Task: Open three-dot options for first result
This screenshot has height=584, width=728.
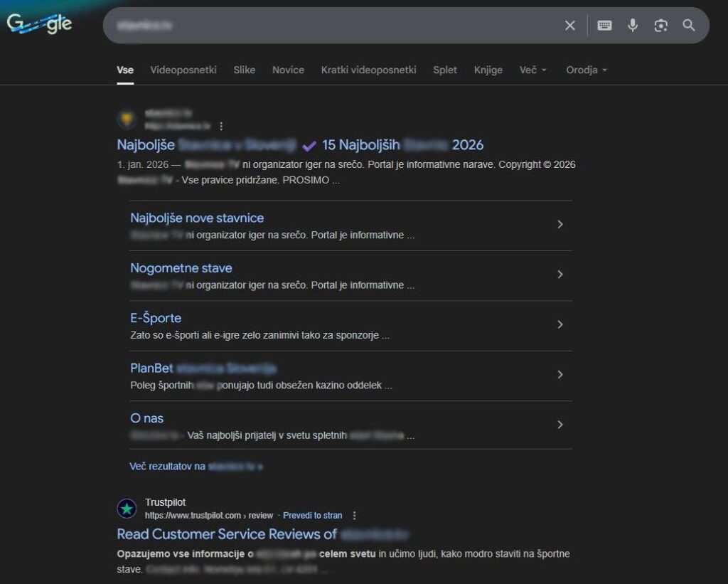Action: [x=221, y=126]
